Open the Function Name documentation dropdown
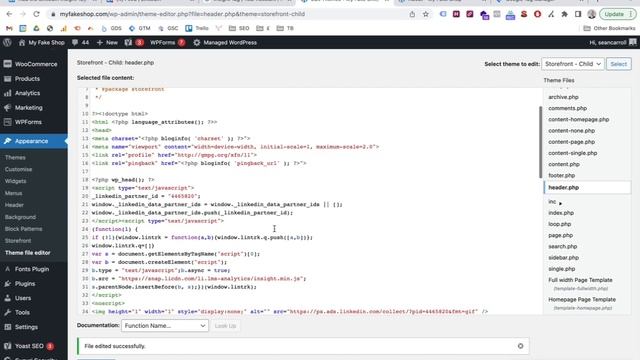Viewport: 640px width, 360px height. (165, 326)
